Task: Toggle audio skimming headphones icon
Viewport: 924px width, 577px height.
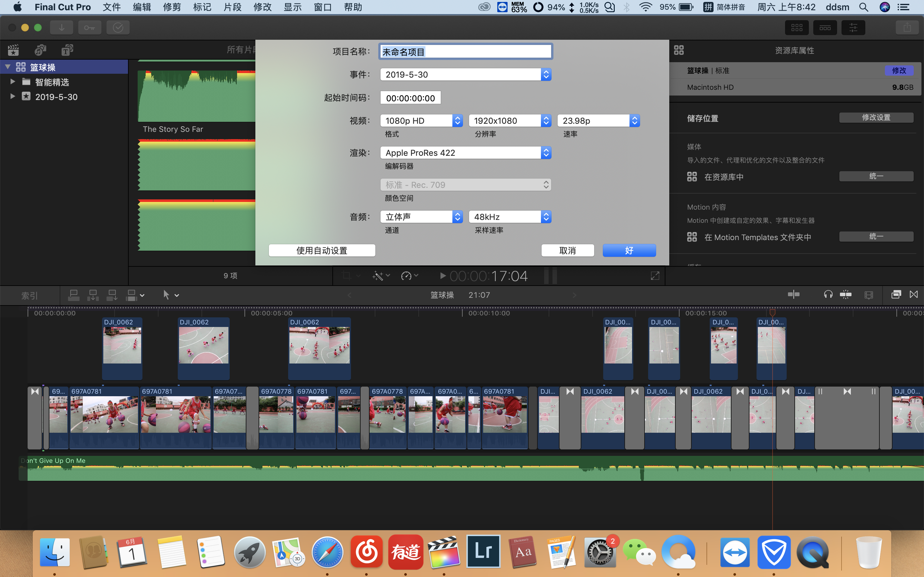Action: (x=828, y=295)
